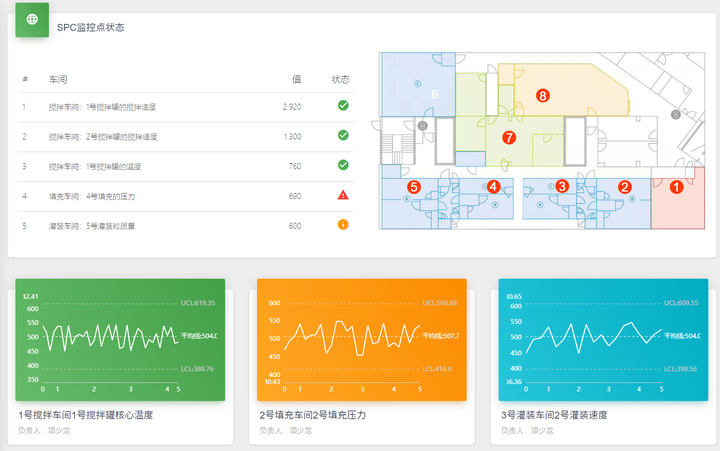The width and height of the screenshot is (720, 451).
Task: Select red marker 8 on the floor plan
Action: (x=543, y=96)
